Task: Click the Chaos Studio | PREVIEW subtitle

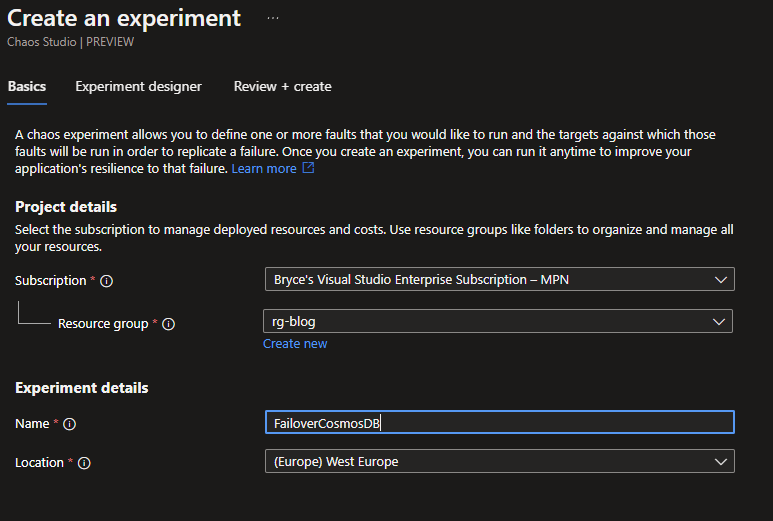Action: 70,42
